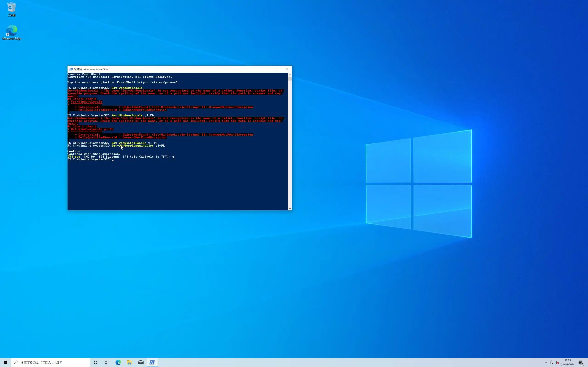Open the Mail app from the taskbar
588x367 pixels.
click(141, 362)
